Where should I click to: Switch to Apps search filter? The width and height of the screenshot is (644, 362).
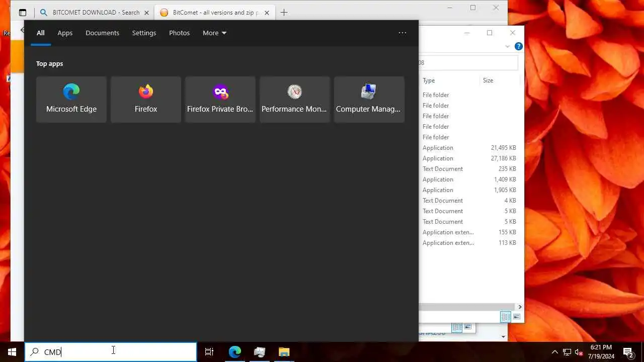[x=65, y=33]
